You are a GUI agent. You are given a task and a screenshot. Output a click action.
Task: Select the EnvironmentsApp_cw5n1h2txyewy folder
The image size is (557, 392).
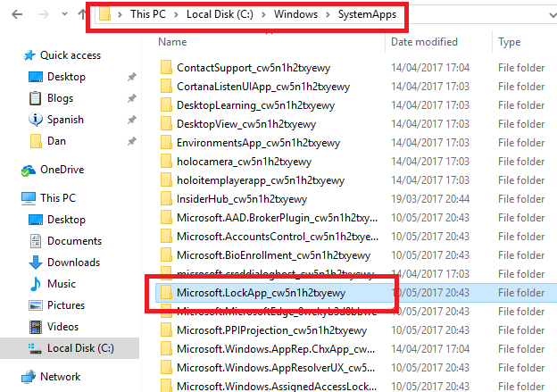[x=258, y=143]
